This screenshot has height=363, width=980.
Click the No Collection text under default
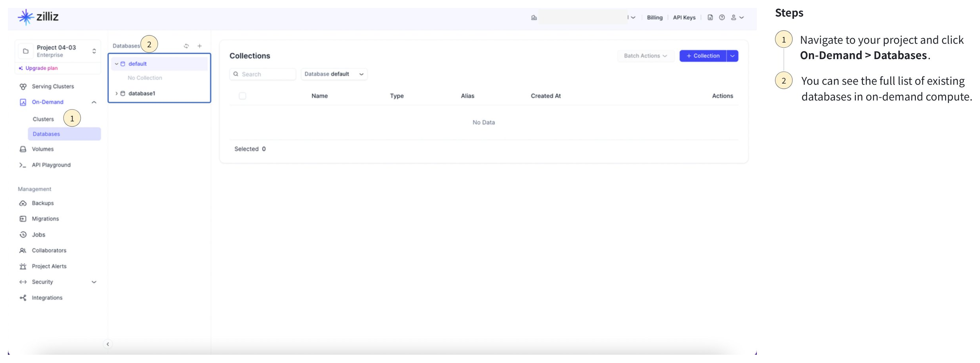[x=145, y=78]
